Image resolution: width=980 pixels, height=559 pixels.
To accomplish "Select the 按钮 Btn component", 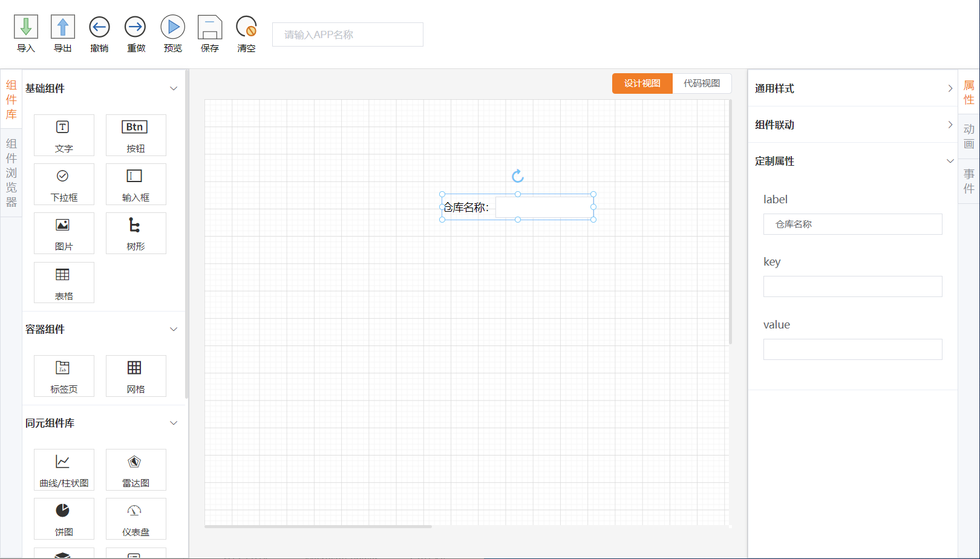I will [136, 136].
